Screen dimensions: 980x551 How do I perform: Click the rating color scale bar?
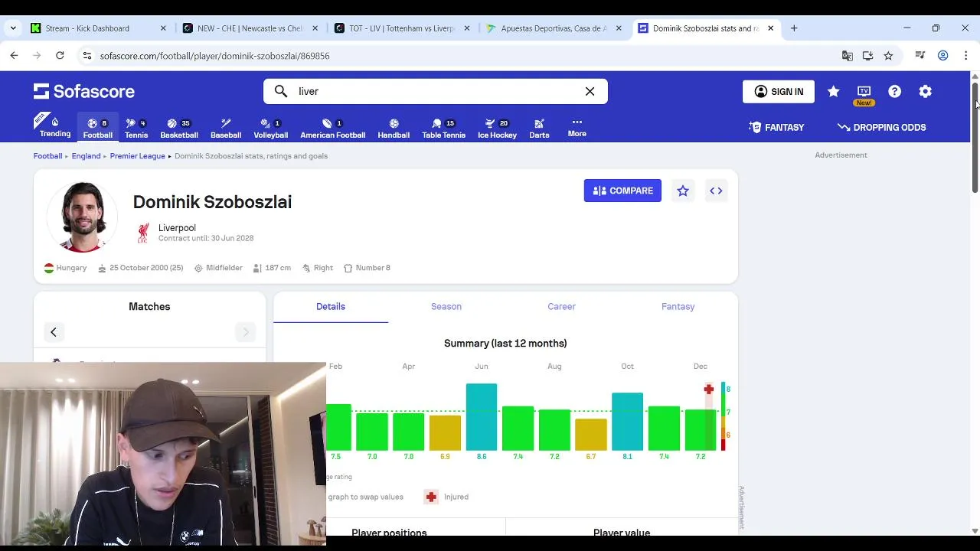coord(723,416)
